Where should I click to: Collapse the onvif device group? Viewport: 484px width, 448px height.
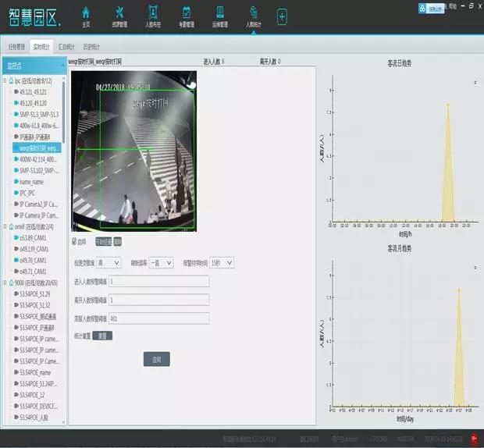(x=5, y=226)
